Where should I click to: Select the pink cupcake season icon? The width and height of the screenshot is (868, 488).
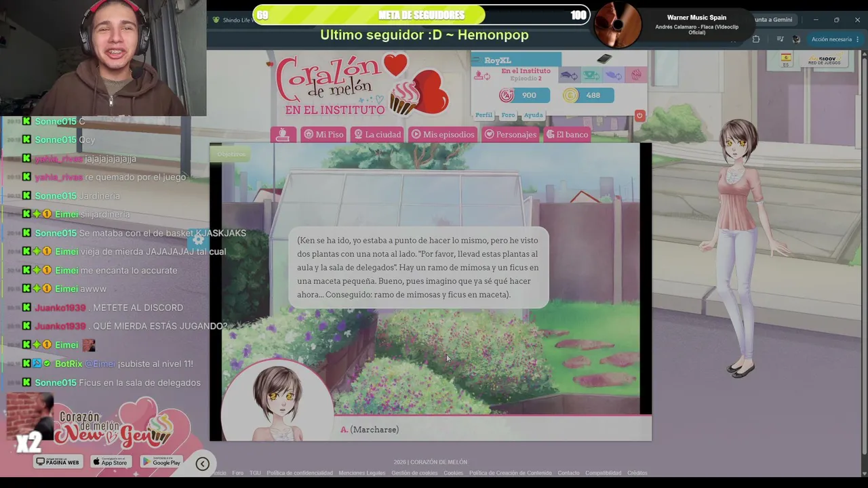[x=635, y=75]
